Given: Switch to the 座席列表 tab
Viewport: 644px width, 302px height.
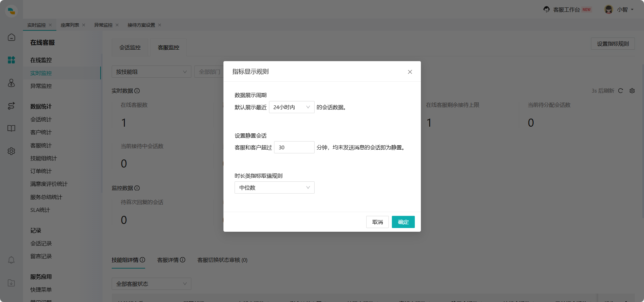Looking at the screenshot, I should coord(70,25).
